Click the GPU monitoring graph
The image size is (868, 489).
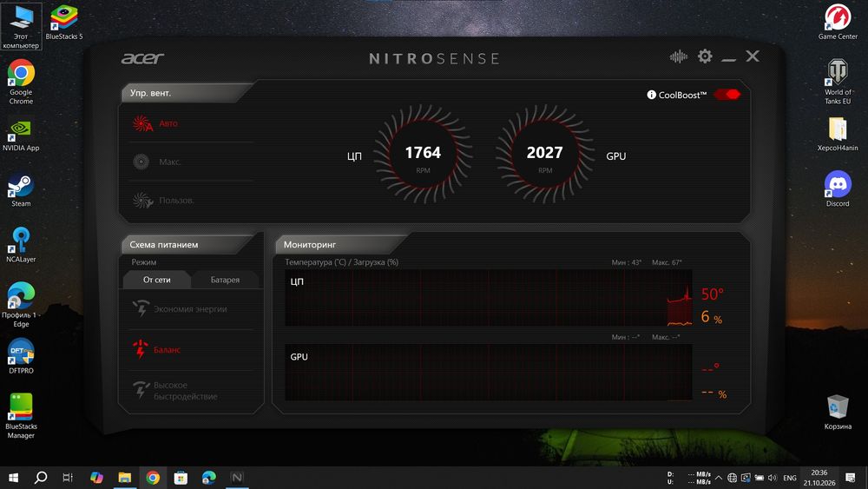pos(488,372)
